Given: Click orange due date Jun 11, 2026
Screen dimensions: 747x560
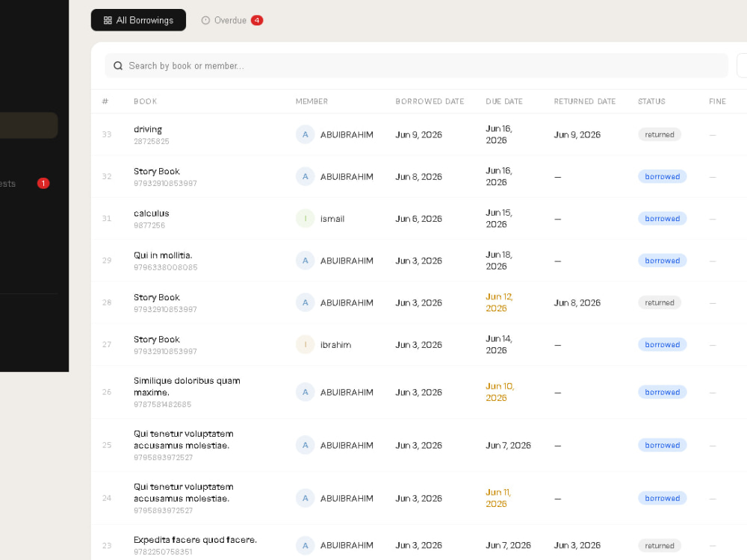Looking at the screenshot, I should point(498,498).
